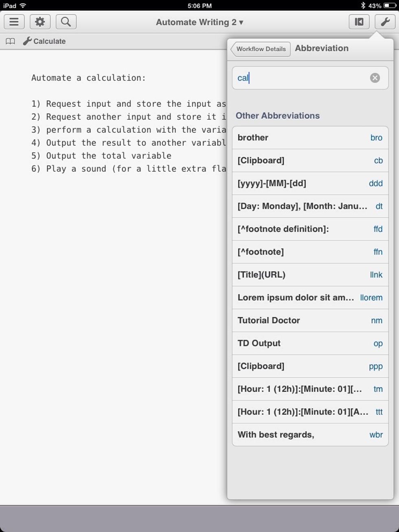Open the bookmarks icon below the toolbar

(x=10, y=41)
